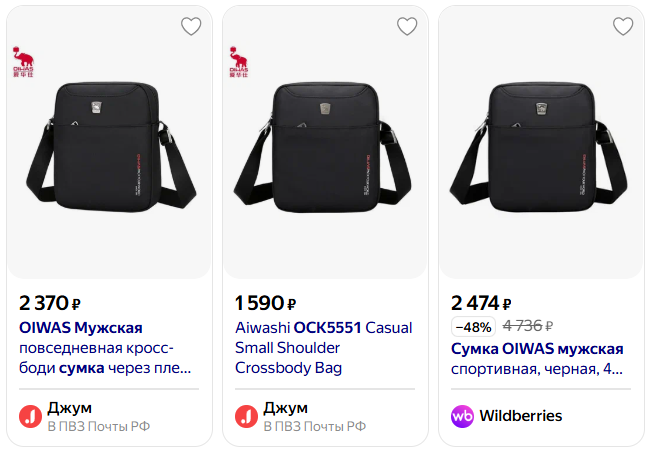Click the elephant brand logo on the second image
The image size is (652, 453).
[x=238, y=60]
